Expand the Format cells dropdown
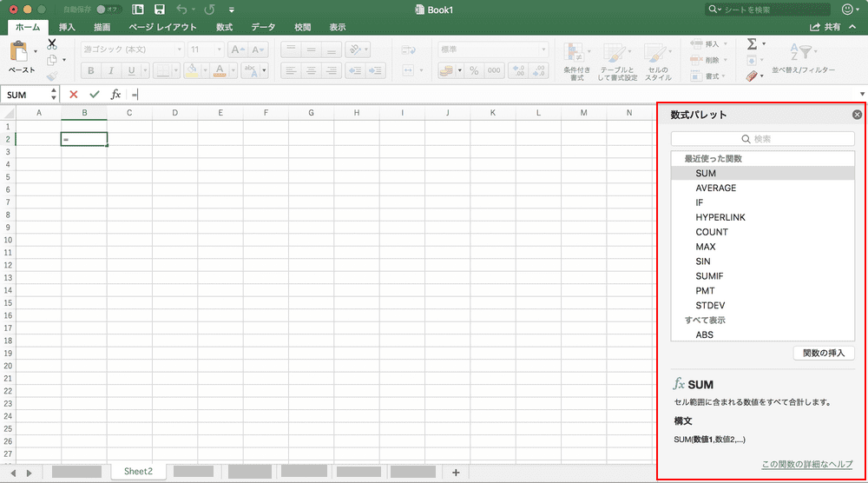868x483 pixels. (724, 76)
